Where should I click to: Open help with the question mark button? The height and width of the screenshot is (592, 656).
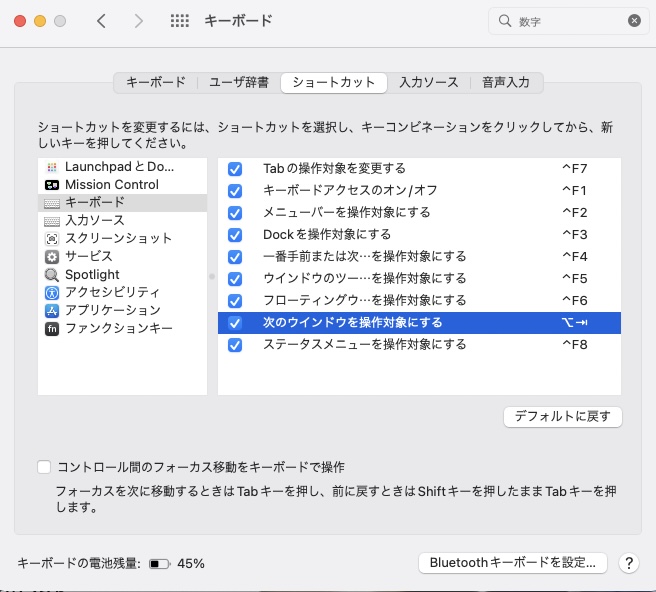(x=628, y=563)
